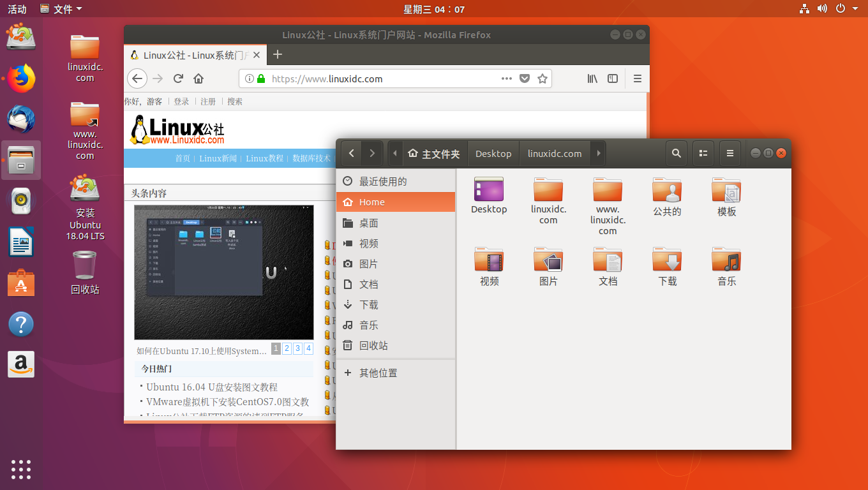This screenshot has width=868, height=490.
Task: Click the search icon in the file manager
Action: click(x=677, y=153)
